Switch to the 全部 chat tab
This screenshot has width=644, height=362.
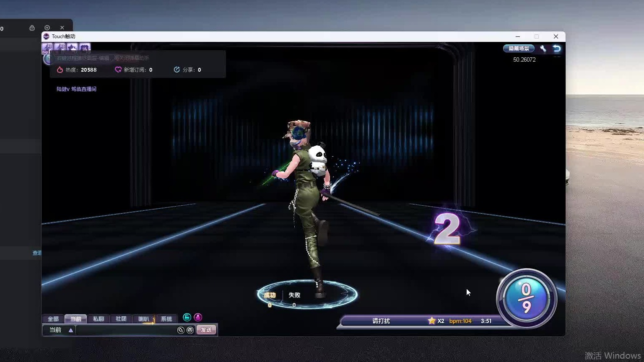(53, 319)
